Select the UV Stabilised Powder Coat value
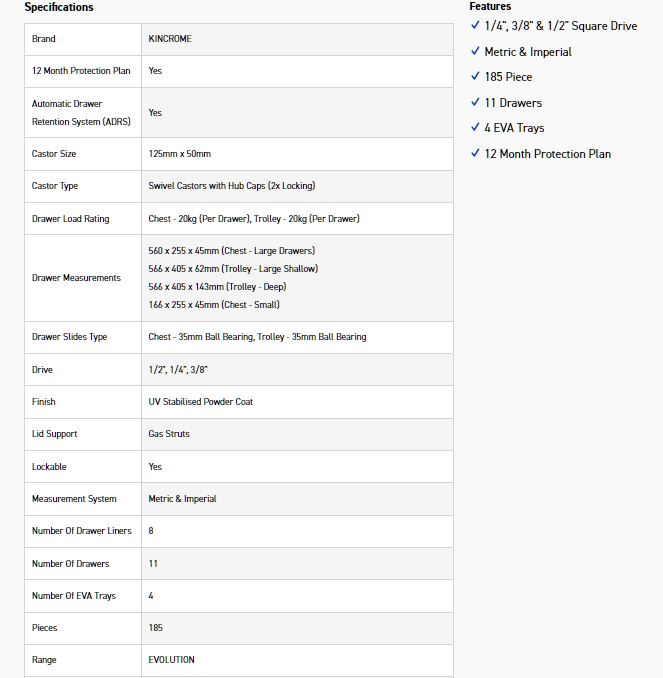This screenshot has width=663, height=678. tap(200, 402)
